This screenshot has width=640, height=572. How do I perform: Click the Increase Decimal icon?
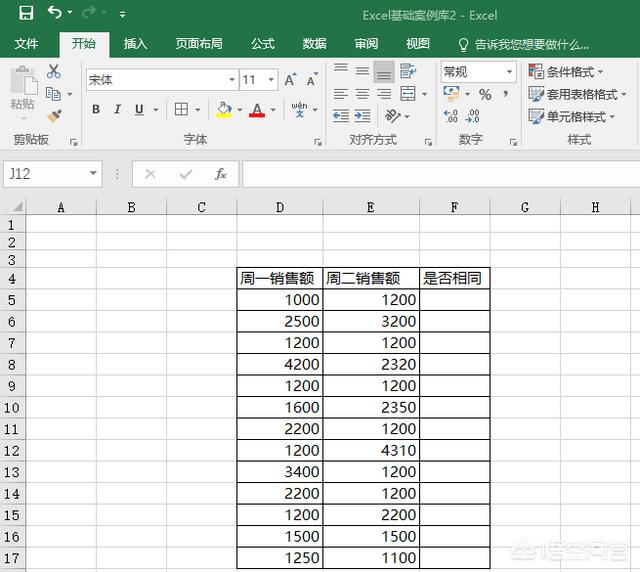click(451, 116)
